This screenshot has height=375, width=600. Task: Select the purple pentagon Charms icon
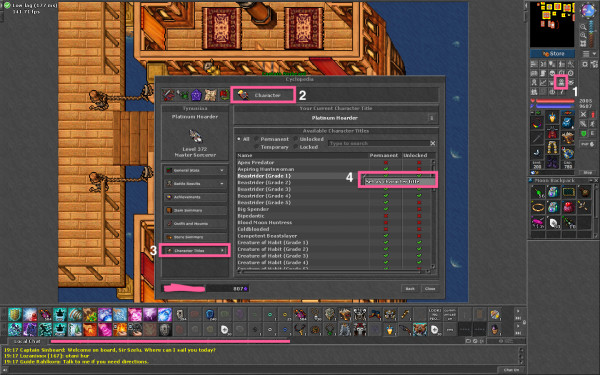tap(196, 95)
